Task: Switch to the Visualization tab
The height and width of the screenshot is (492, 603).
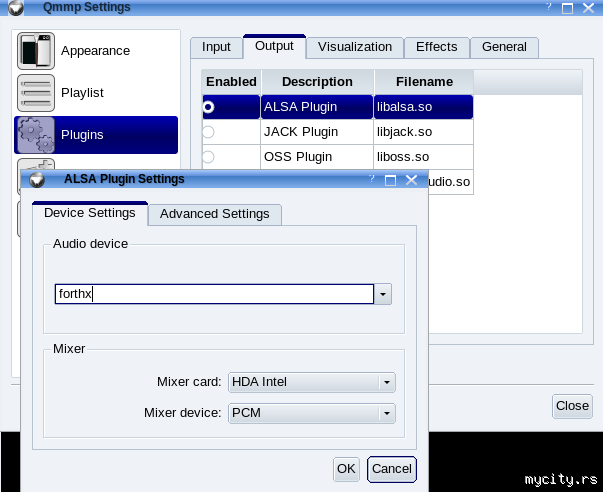Action: 355,47
